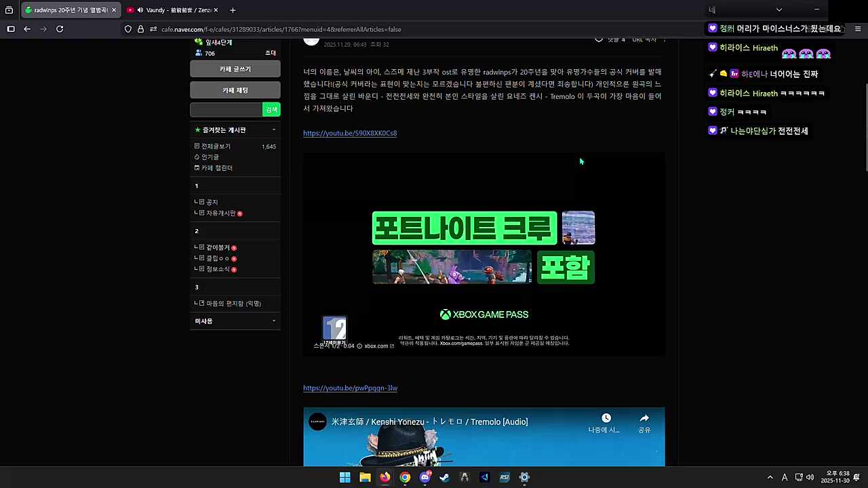Go back using the browser back arrow
The height and width of the screenshot is (488, 868).
coord(26,28)
